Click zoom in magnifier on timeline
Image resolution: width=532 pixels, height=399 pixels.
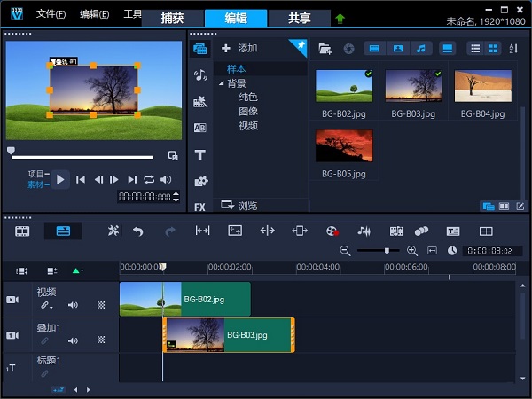click(411, 251)
